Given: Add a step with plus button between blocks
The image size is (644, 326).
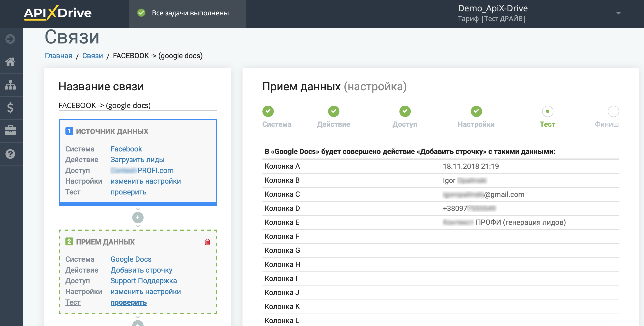Looking at the screenshot, I should (138, 218).
